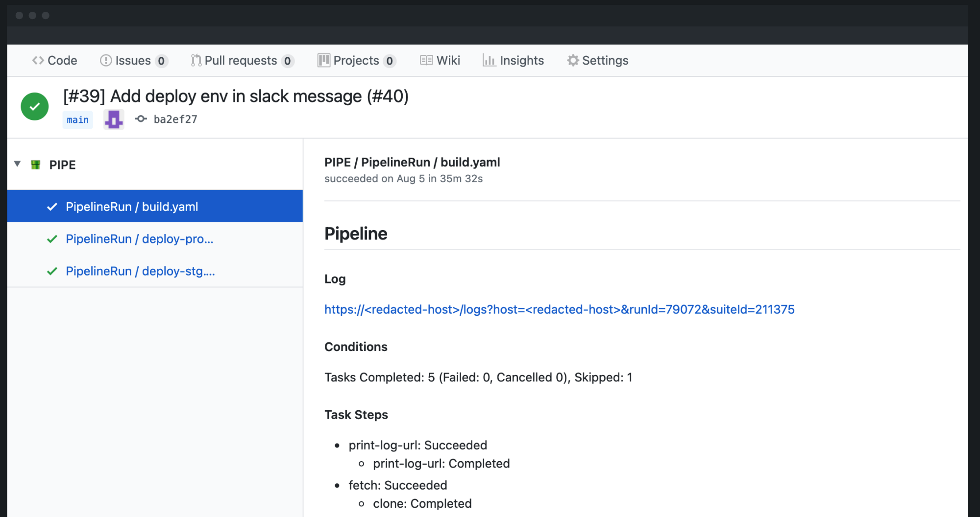Click the 'Log' subheading
This screenshot has height=517, width=980.
pyautogui.click(x=335, y=279)
